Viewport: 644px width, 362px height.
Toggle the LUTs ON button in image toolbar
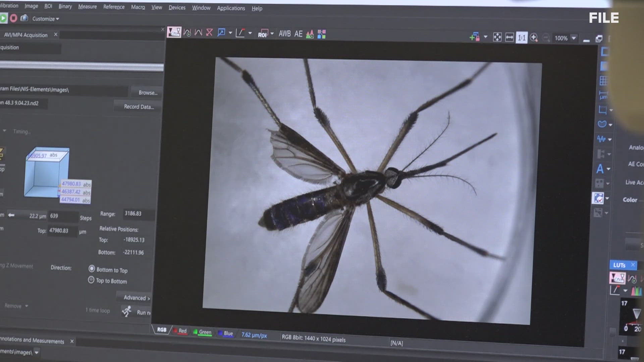coord(174,32)
